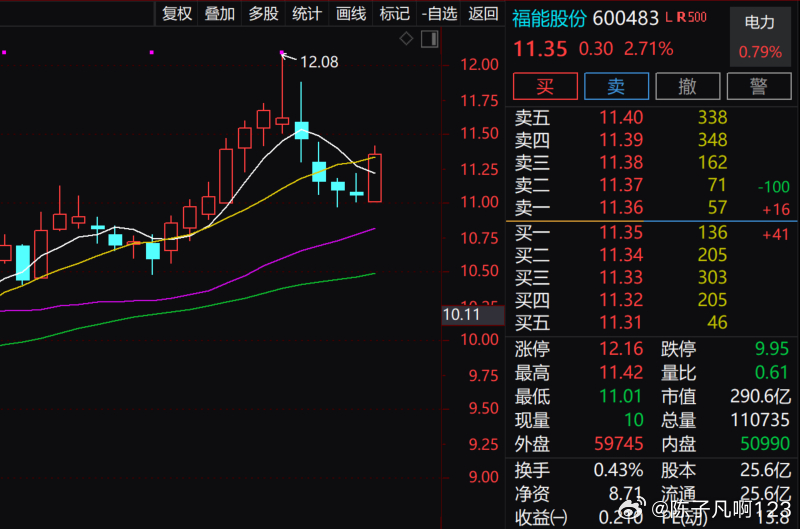Click 返回 to go back
Viewport: 800px width, 529px height.
pyautogui.click(x=483, y=13)
